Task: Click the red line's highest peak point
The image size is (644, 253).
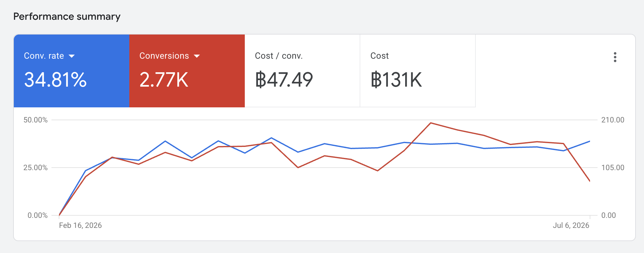Action: click(x=431, y=123)
